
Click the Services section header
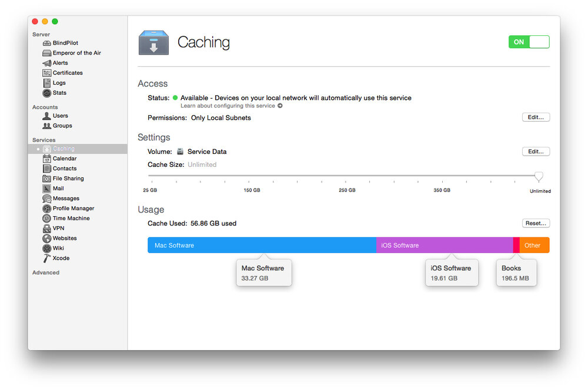click(x=44, y=140)
